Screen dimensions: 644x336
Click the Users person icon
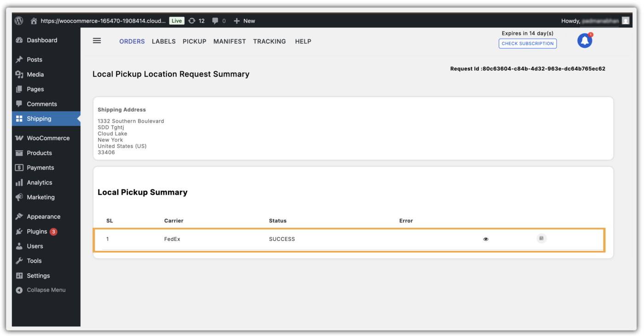(19, 246)
